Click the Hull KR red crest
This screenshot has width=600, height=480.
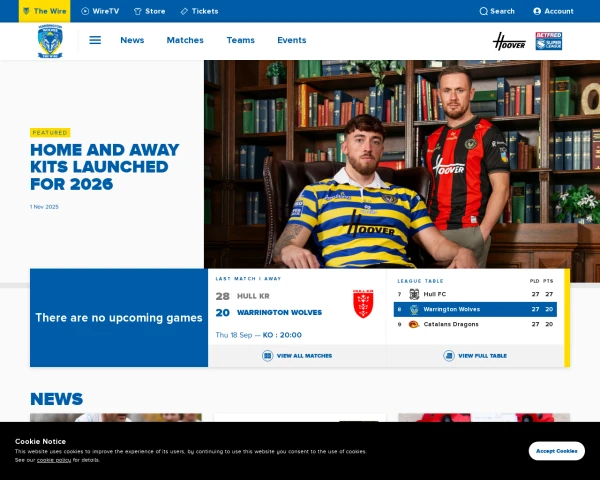pyautogui.click(x=363, y=304)
